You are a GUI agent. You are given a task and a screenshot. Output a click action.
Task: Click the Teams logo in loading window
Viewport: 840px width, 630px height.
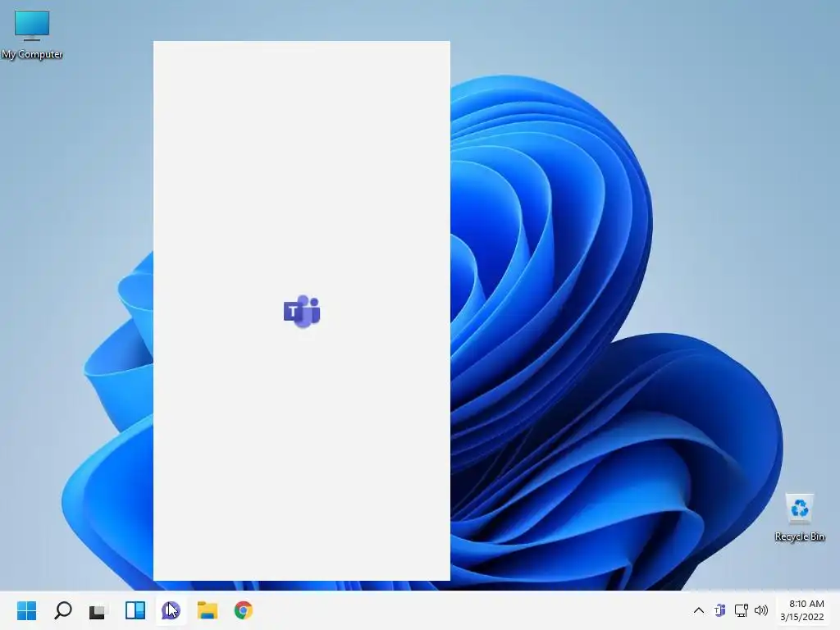(x=302, y=311)
